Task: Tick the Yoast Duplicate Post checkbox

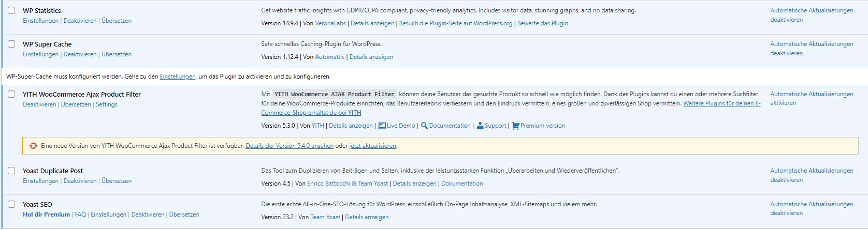Action: 11,171
